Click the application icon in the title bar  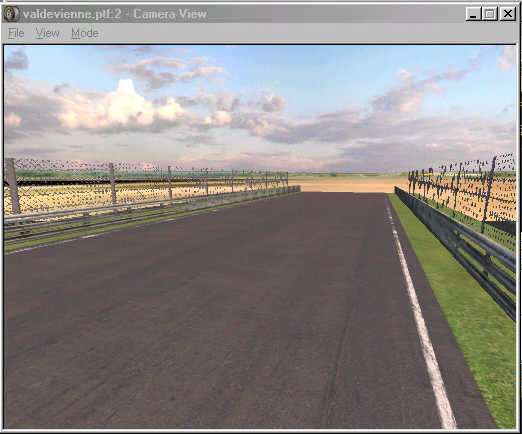11,14
